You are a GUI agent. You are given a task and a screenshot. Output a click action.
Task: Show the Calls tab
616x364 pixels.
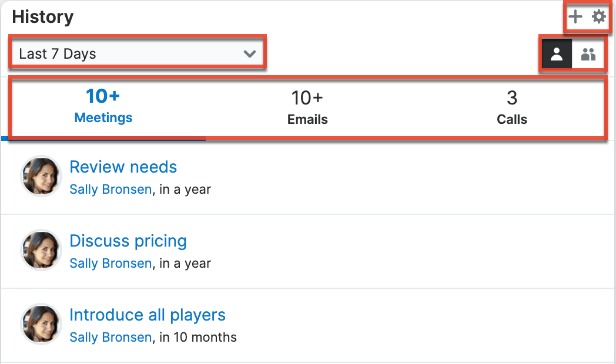511,107
